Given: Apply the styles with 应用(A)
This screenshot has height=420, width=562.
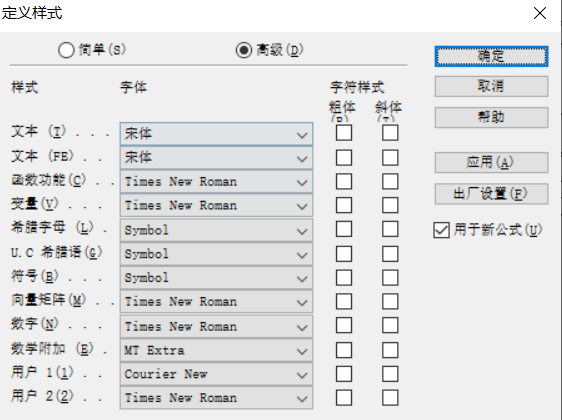Looking at the screenshot, I should (x=491, y=163).
